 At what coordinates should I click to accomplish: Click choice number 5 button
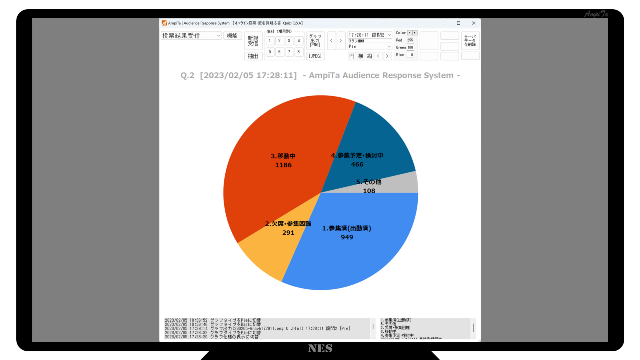pyautogui.click(x=270, y=52)
